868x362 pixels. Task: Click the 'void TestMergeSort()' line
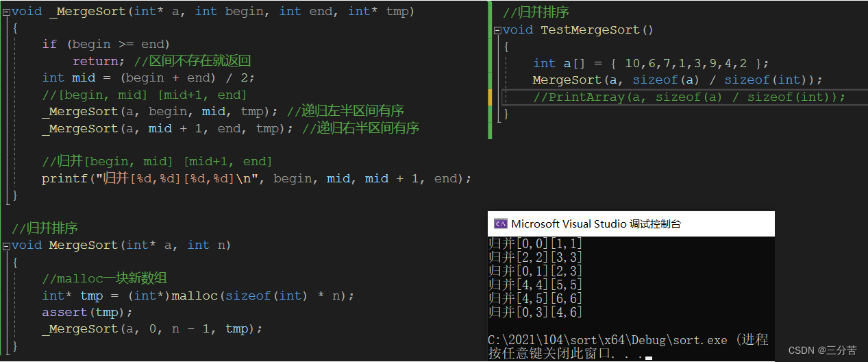[578, 30]
